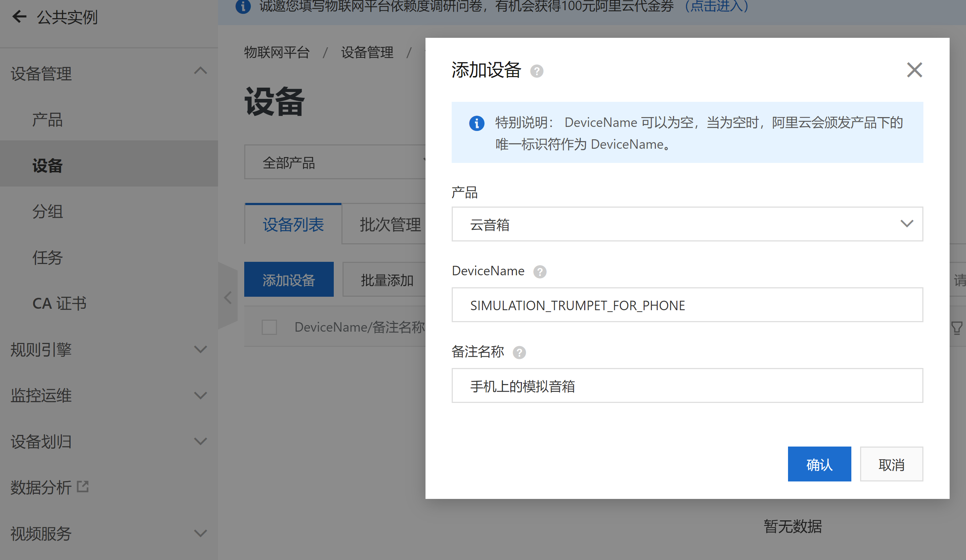Open external link icon next to 数据分析
This screenshot has height=560, width=966.
point(83,487)
